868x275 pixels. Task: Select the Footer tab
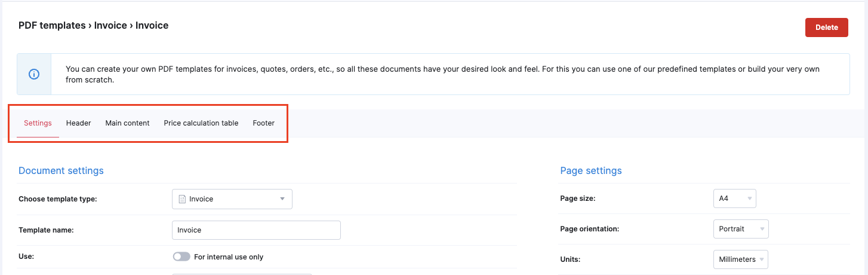(263, 123)
